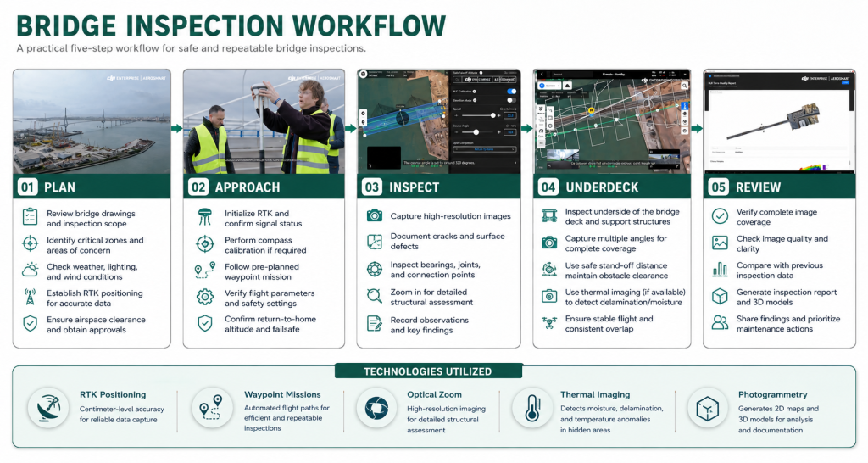
Task: Click the 3D cube icon beside Generate inspection report
Action: pos(720,296)
